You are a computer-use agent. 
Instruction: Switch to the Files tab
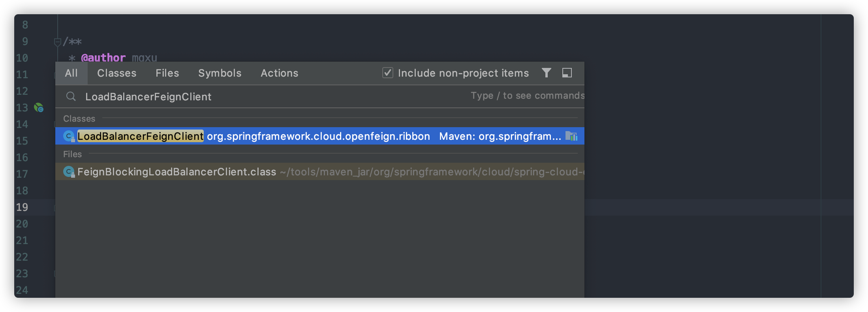click(167, 73)
